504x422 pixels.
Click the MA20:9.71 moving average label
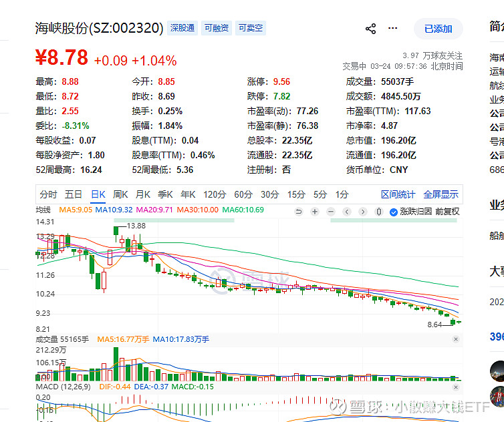tap(154, 210)
